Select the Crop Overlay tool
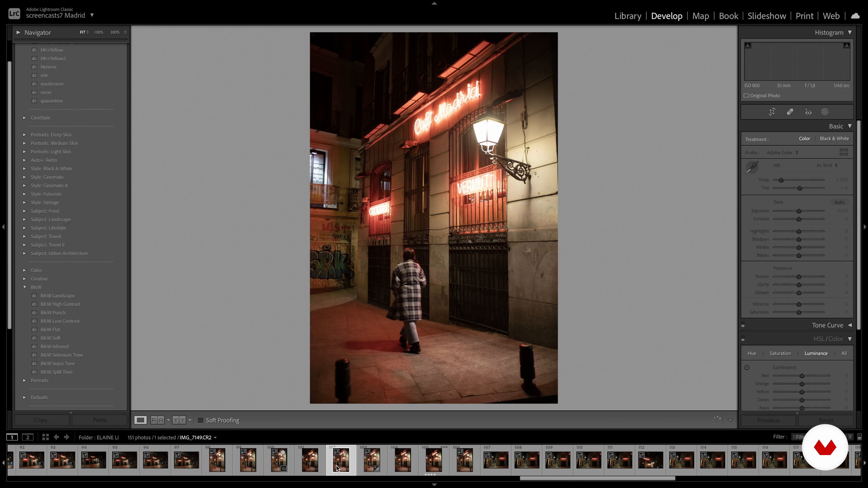Screen dimensions: 868x488 click(772, 112)
